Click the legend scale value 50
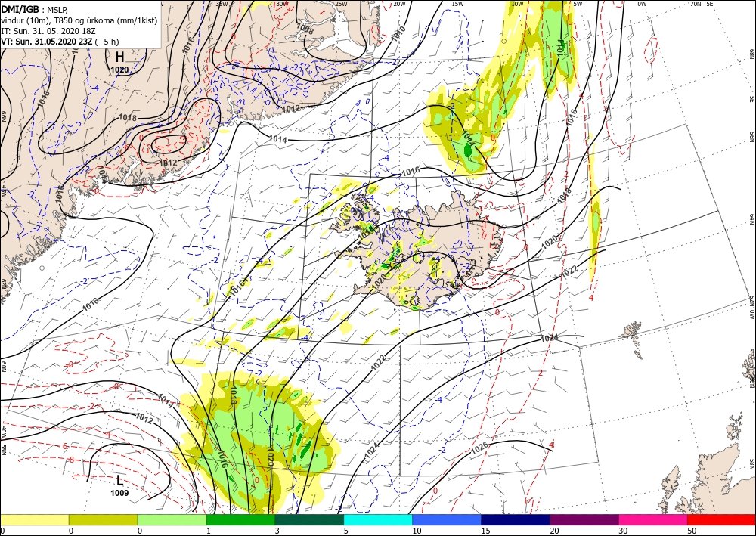This screenshot has height=536, width=756. (x=692, y=531)
